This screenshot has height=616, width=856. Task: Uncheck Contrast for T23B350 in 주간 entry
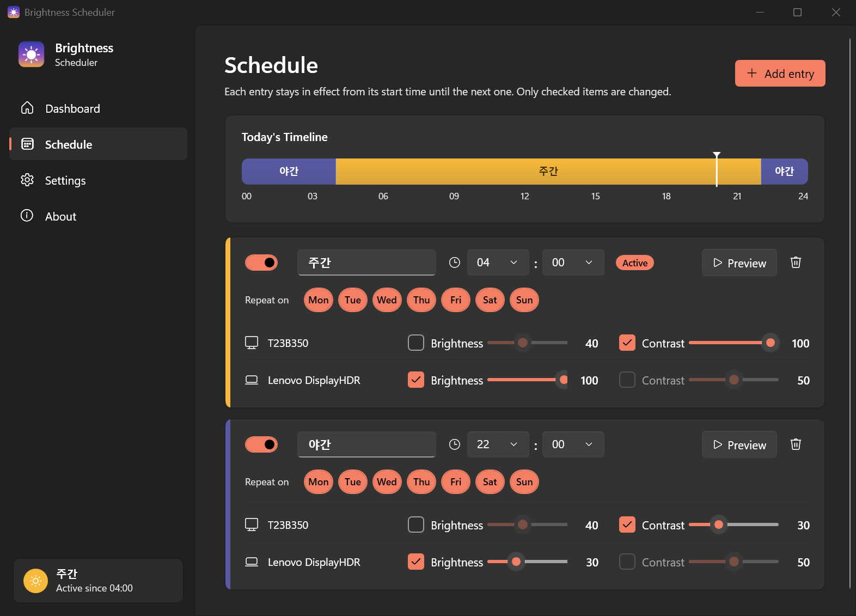627,343
